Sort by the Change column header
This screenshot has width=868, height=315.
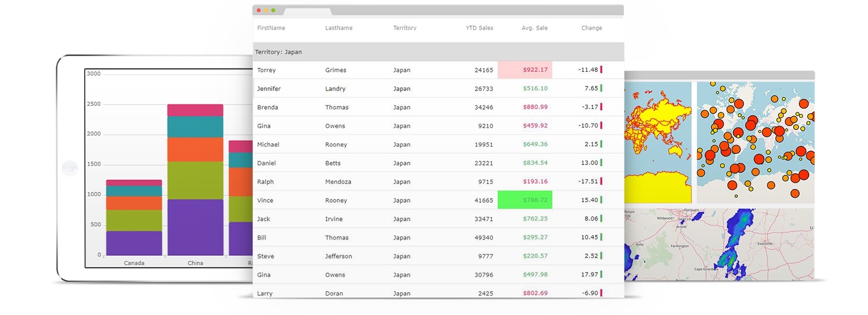[591, 28]
